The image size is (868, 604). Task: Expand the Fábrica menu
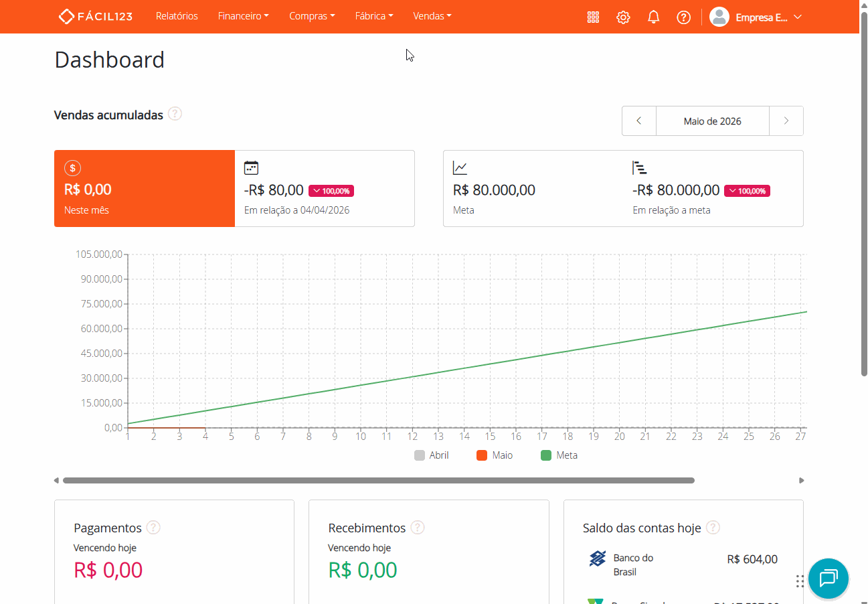point(374,16)
